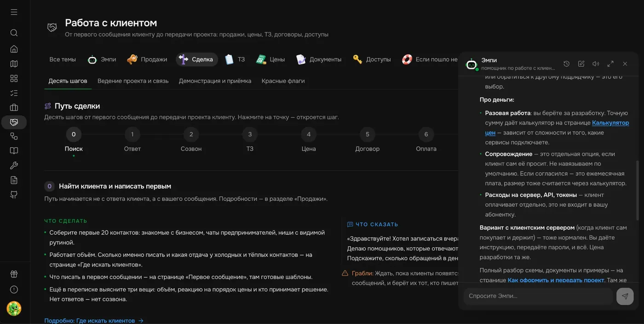Click the orange 'Грабли:' warning label
This screenshot has height=324, width=644.
pyautogui.click(x=362, y=273)
